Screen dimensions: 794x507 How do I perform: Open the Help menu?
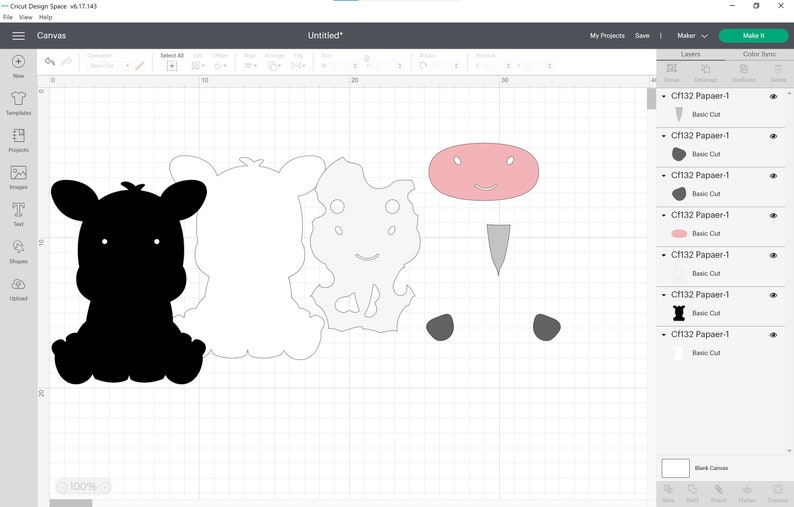[46, 17]
